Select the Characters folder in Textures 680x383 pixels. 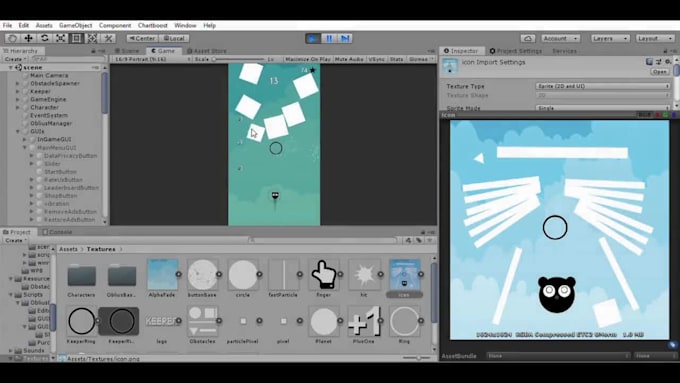[x=82, y=278]
